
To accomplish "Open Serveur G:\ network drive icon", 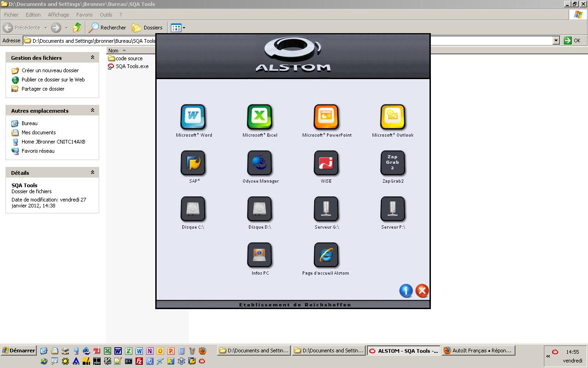I will pyautogui.click(x=326, y=208).
